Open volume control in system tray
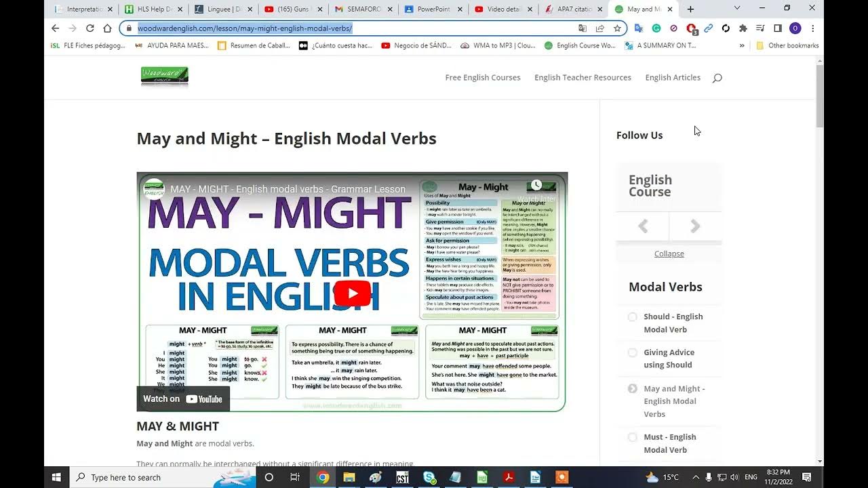This screenshot has width=868, height=488. [734, 477]
